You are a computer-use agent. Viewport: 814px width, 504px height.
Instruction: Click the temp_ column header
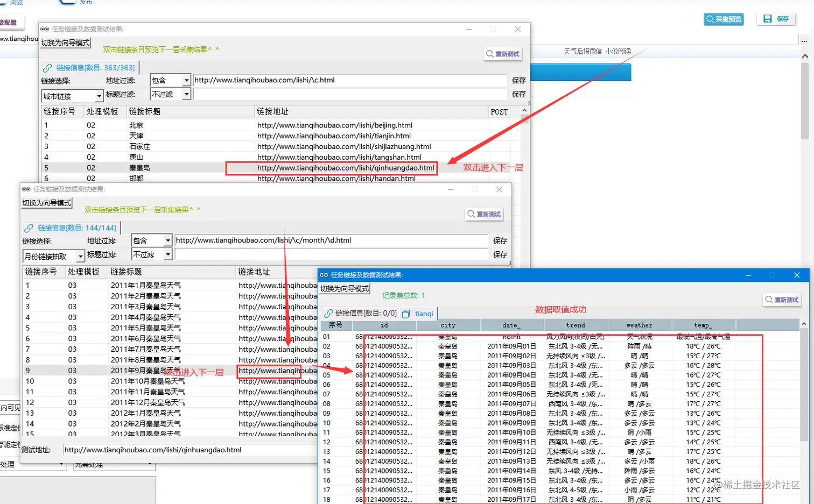click(x=703, y=325)
